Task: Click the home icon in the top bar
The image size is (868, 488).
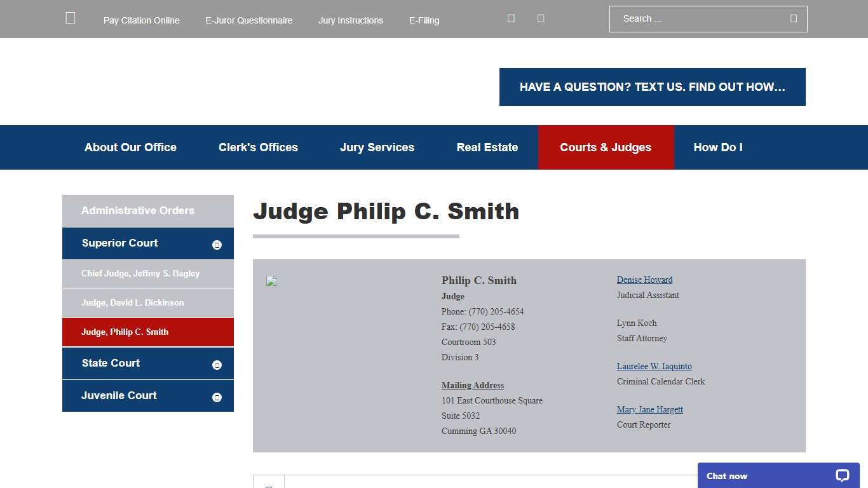Action: (x=70, y=18)
